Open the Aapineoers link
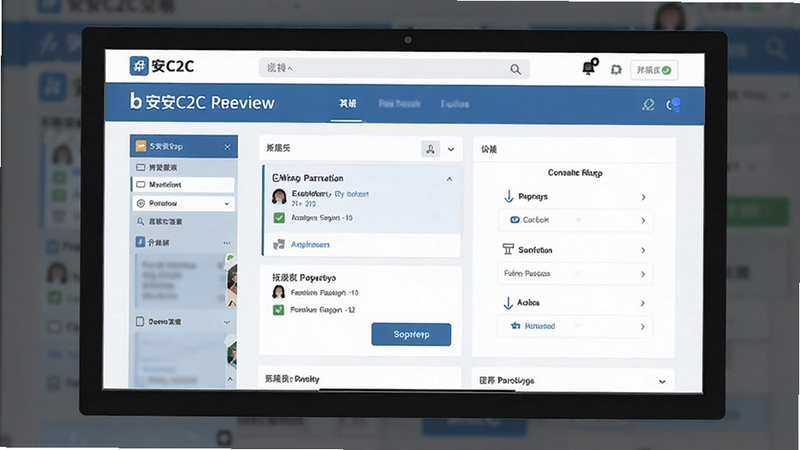 coord(310,244)
